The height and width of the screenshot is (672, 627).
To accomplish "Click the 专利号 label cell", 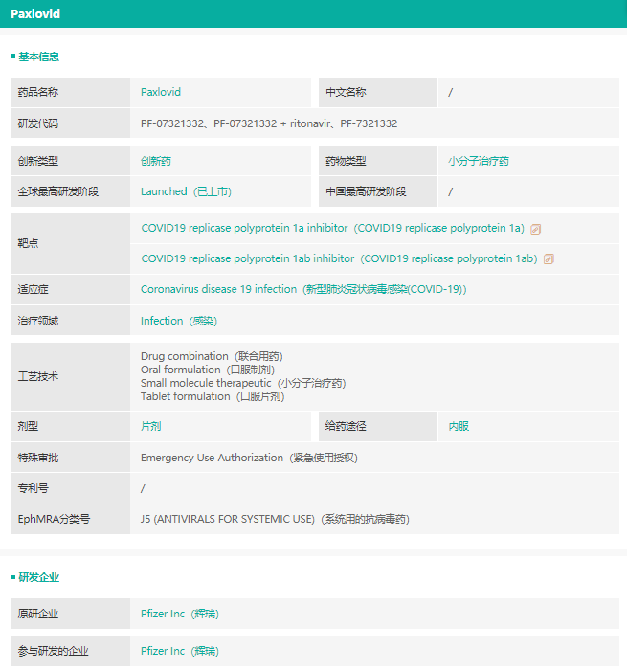I will (x=70, y=488).
